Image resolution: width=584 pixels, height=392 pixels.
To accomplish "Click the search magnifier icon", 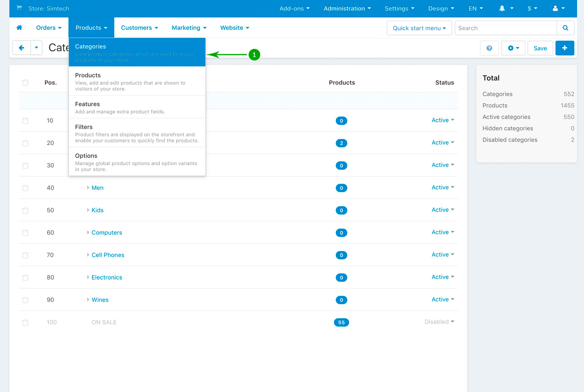I will pos(565,28).
